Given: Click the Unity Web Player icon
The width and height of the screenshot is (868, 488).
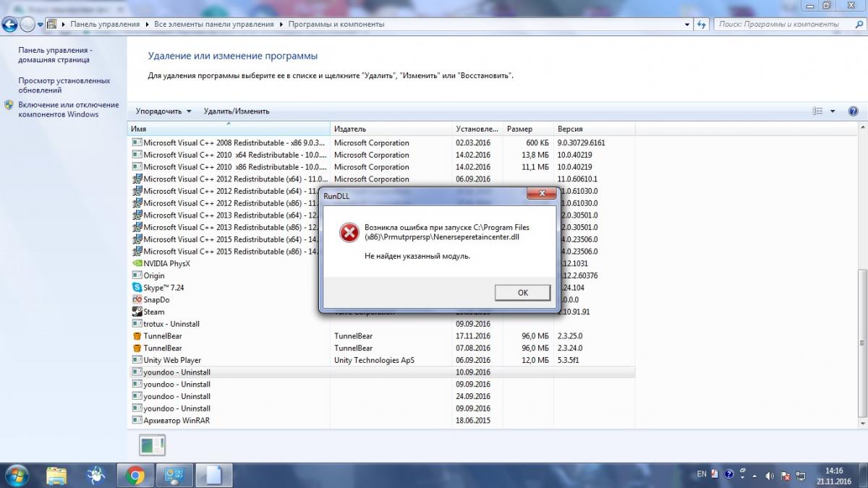Looking at the screenshot, I should [137, 360].
